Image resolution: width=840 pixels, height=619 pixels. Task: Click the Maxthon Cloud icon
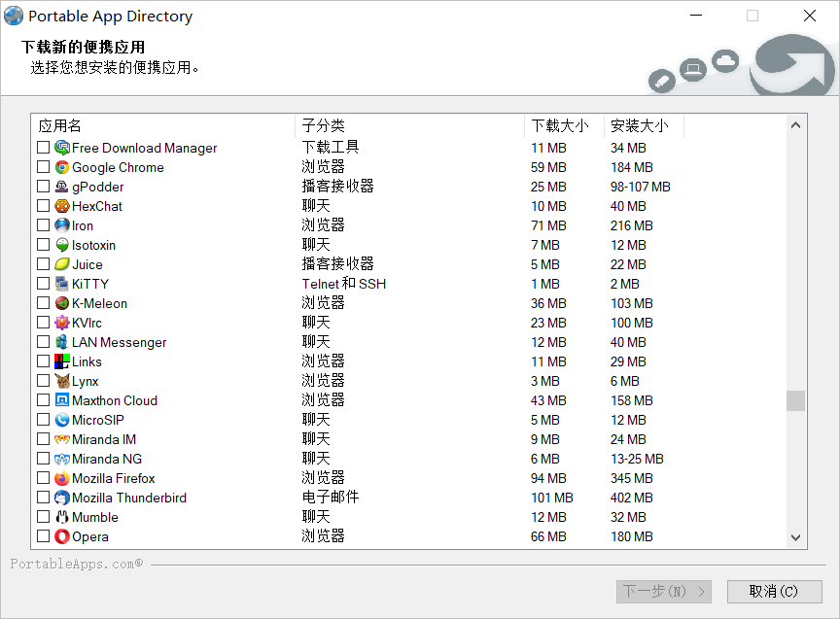(x=62, y=400)
